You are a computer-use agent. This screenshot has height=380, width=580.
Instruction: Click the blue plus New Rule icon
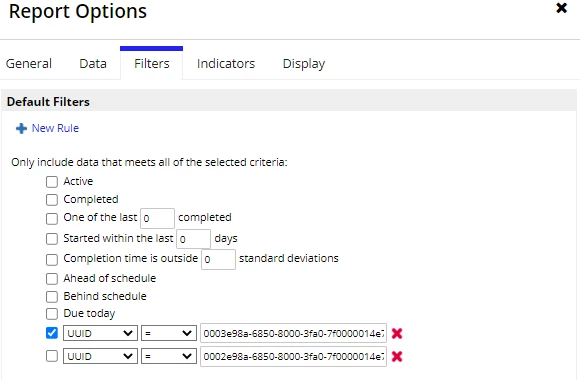click(21, 128)
